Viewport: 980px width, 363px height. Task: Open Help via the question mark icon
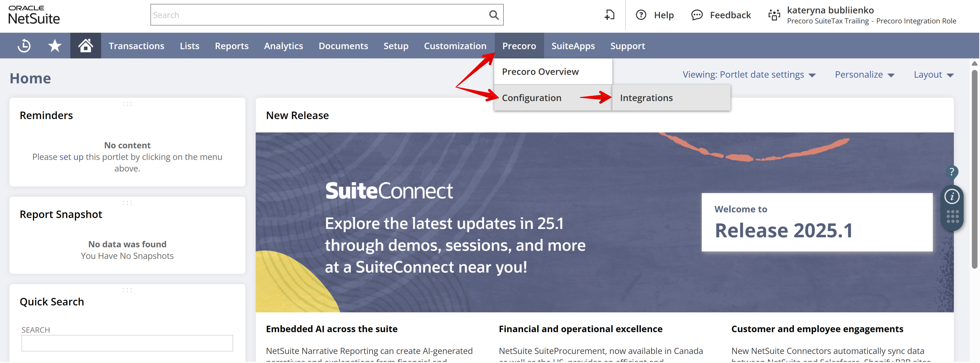coord(641,15)
